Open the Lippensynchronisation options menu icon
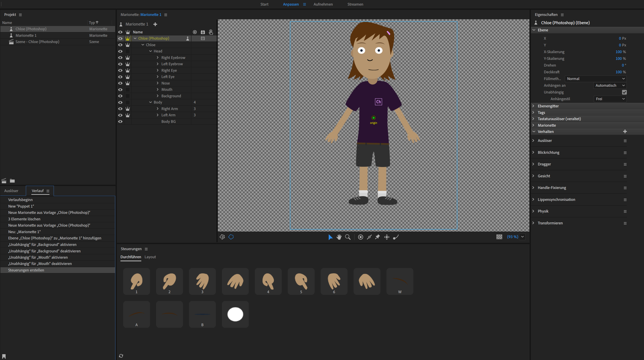644x360 pixels. (625, 200)
